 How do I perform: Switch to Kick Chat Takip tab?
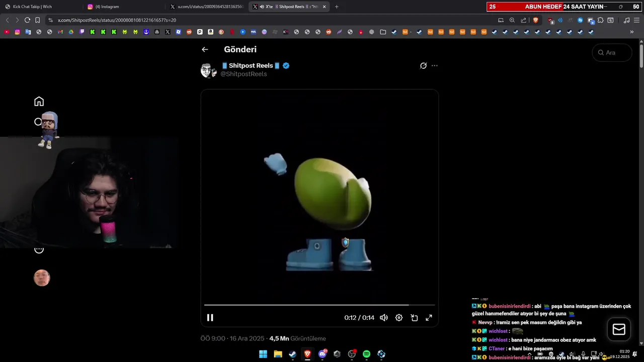click(x=42, y=7)
